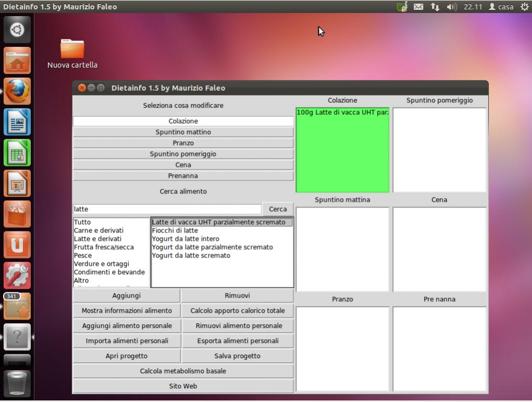Image resolution: width=532 pixels, height=402 pixels.
Task: Launch LibreOffice Writer from the dock
Action: 17,122
